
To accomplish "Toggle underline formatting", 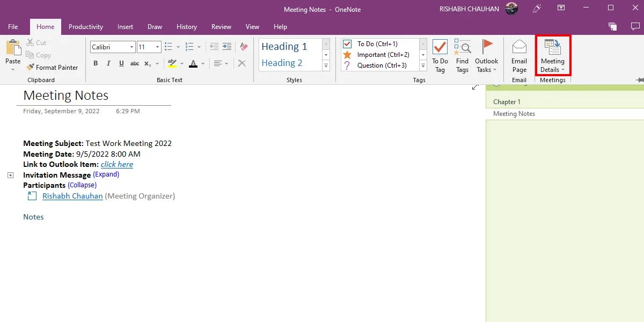I will 121,63.
